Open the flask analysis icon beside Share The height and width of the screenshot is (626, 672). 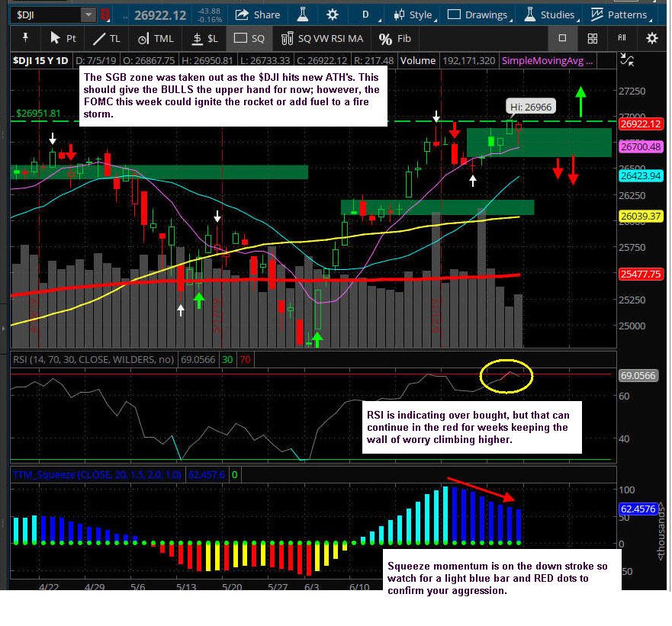click(303, 14)
